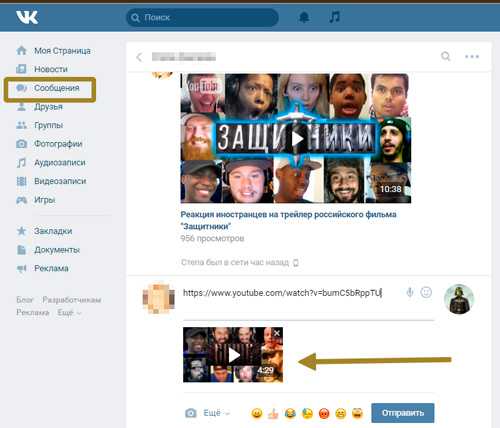Insert the red angry face emoji
Screen dimensions: 500x428
(324, 414)
